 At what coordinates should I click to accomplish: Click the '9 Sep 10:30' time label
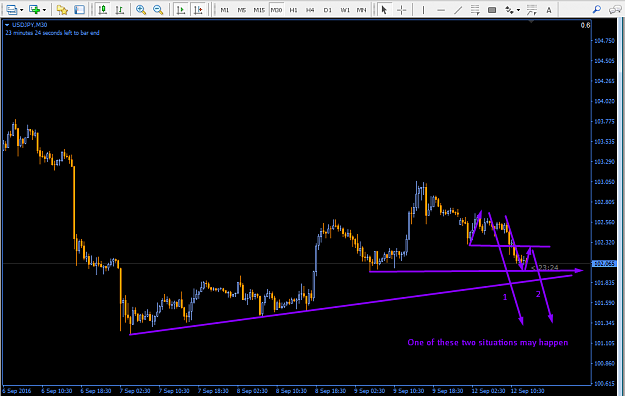409,391
